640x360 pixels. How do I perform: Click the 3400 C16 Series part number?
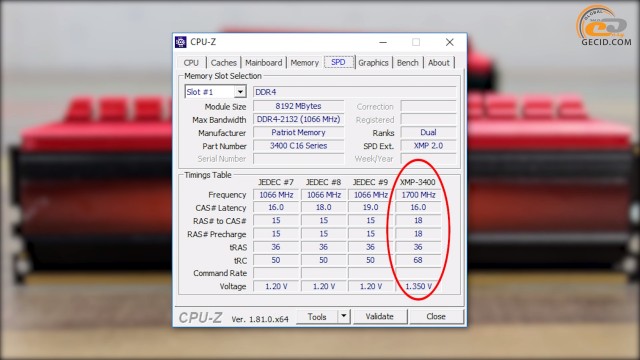[x=298, y=146]
